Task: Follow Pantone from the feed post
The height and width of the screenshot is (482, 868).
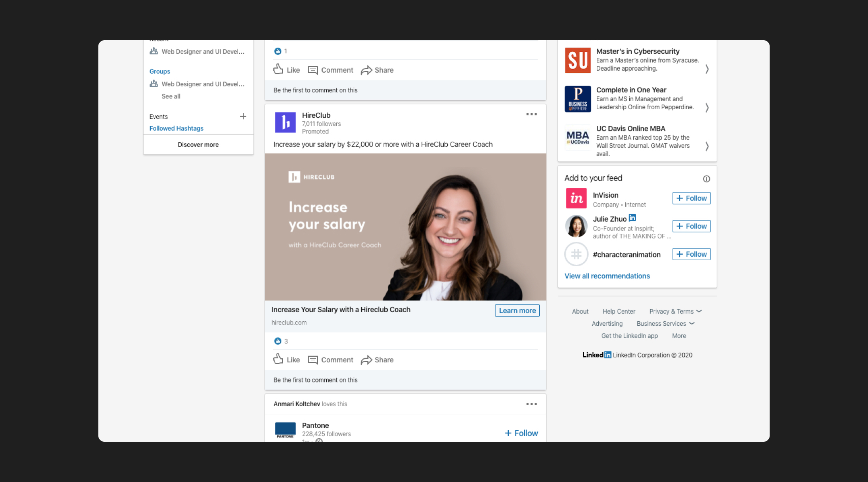Action: coord(521,433)
